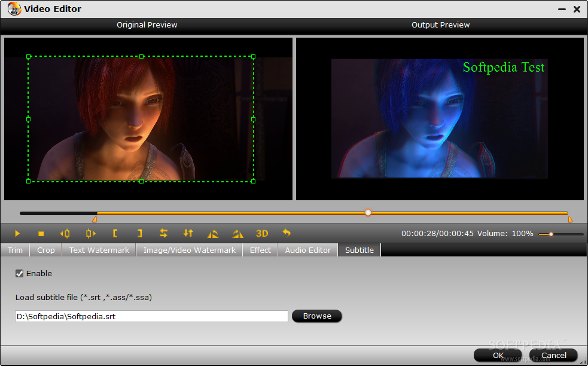Screen dimensions: 588x370
Task: Select the trim start marker on the timeline
Action: point(95,219)
